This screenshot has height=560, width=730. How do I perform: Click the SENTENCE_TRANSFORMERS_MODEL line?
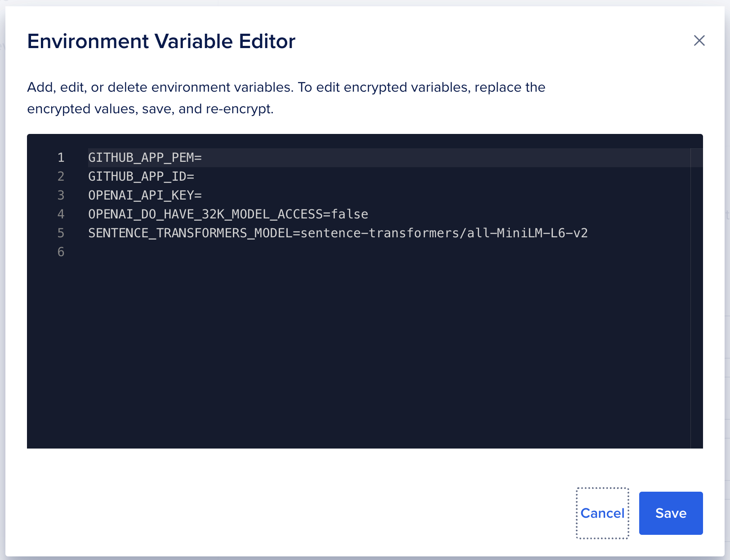(x=338, y=233)
